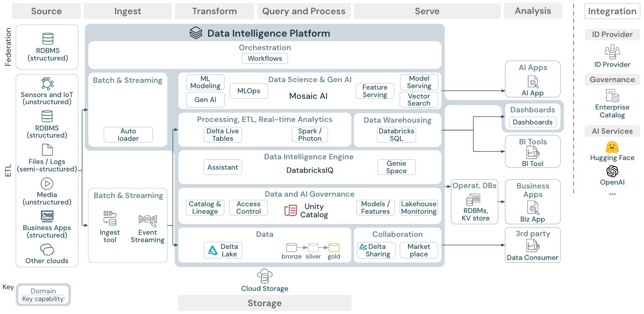Click the ML Modeling box
644x314 pixels.
[205, 82]
